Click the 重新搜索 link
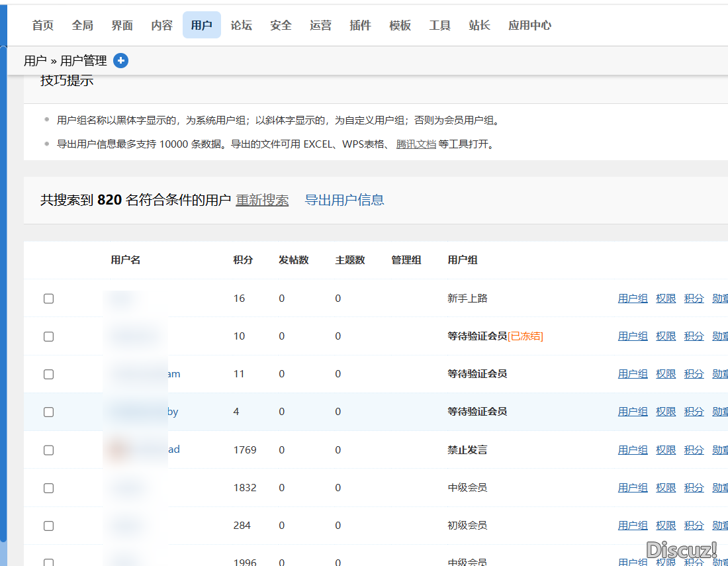 pos(262,200)
